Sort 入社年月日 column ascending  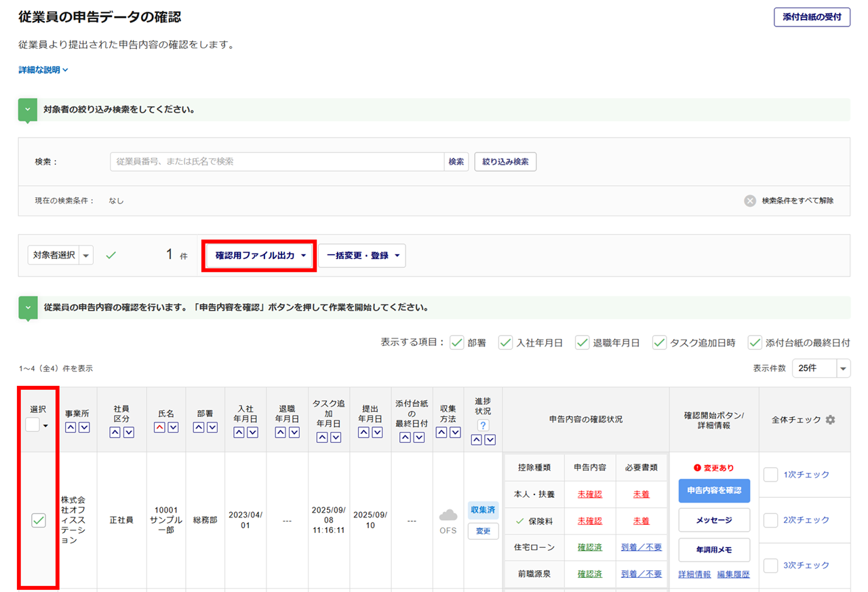tap(239, 432)
